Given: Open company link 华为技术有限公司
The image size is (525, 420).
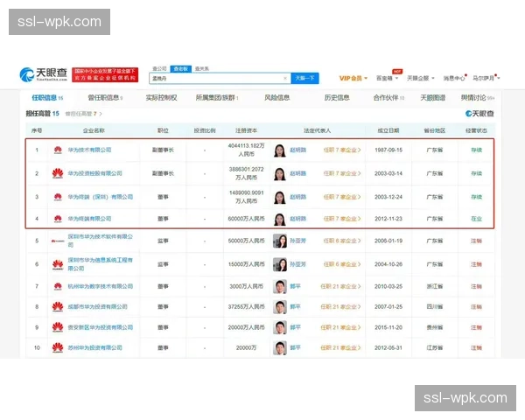Looking at the screenshot, I should (89, 150).
